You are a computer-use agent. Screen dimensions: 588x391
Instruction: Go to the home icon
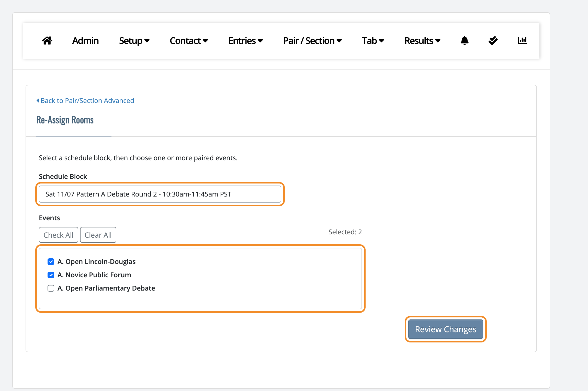click(x=47, y=41)
